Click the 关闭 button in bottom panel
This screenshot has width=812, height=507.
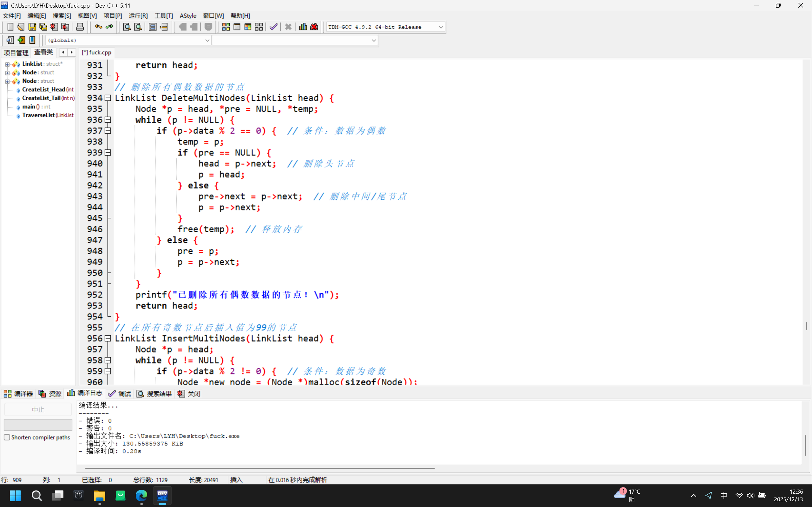(x=189, y=394)
